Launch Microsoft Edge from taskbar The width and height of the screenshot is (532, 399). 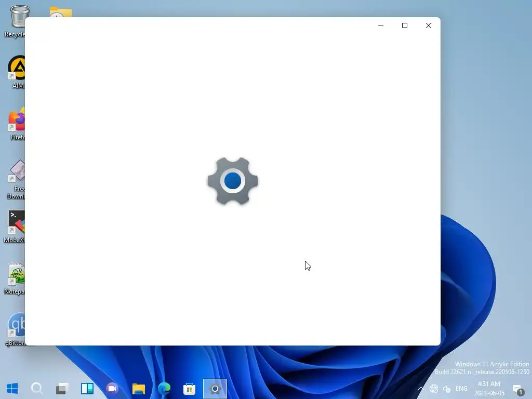click(x=164, y=388)
